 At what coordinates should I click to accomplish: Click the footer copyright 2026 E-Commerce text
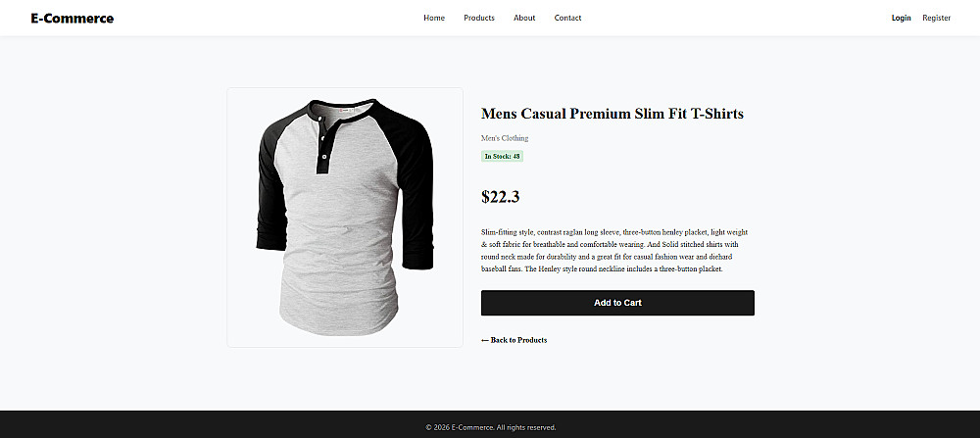[491, 427]
